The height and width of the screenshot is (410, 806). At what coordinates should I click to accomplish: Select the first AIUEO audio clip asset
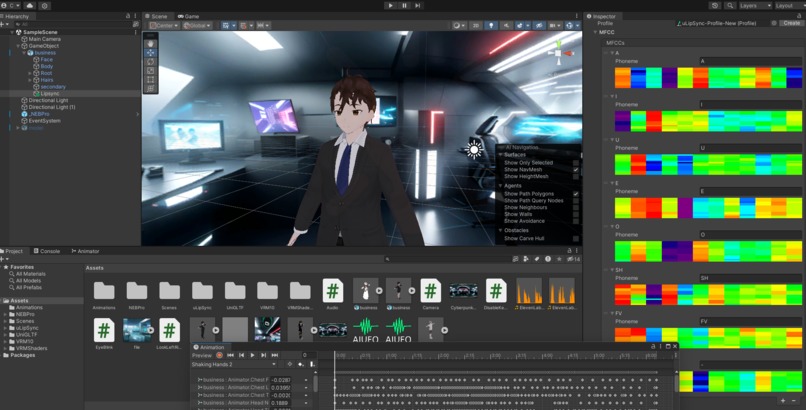point(365,329)
